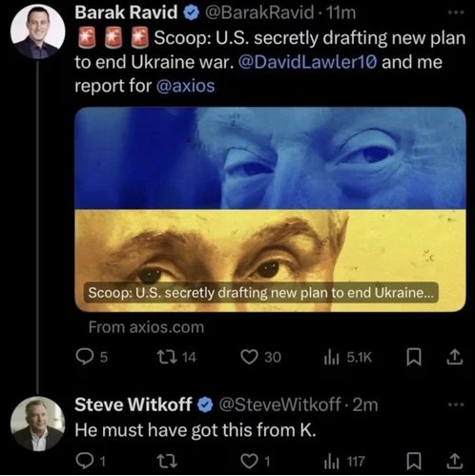Retweet Steve Witkoff's reply
Image resolution: width=475 pixels, height=476 pixels.
167,462
